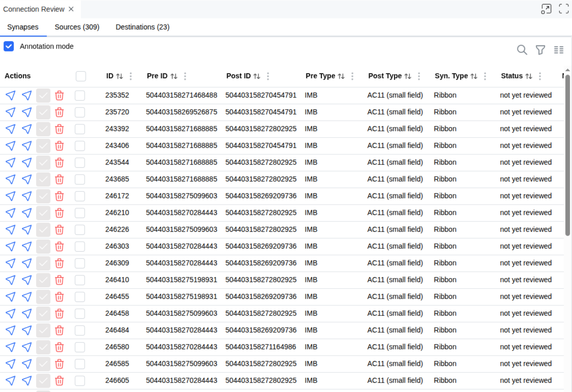Check the row for synapse 246226
572x392 pixels.
(x=80, y=230)
